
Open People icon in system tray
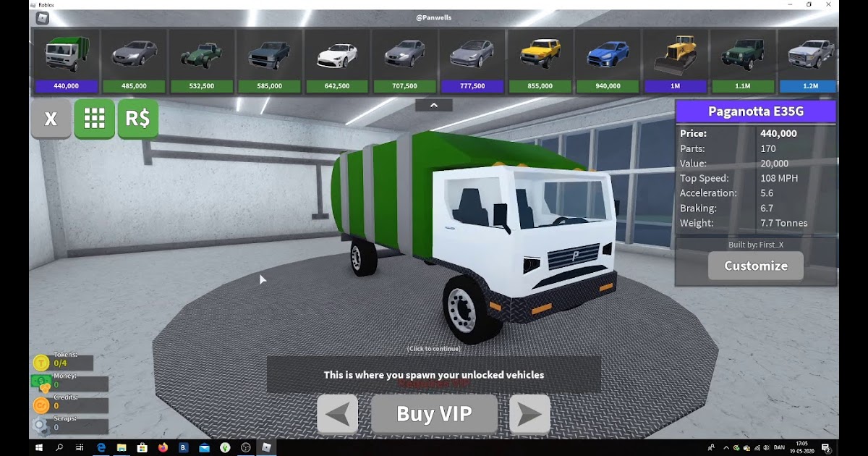click(x=711, y=448)
